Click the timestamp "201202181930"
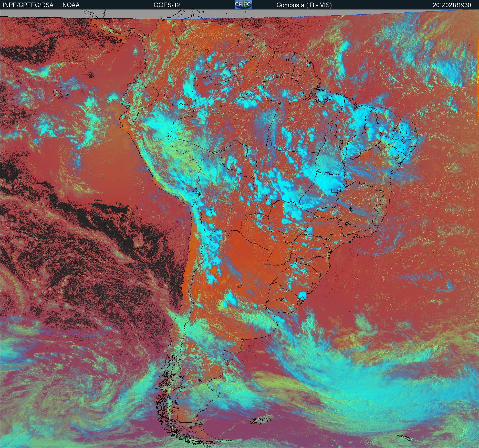479x448 pixels. point(452,5)
